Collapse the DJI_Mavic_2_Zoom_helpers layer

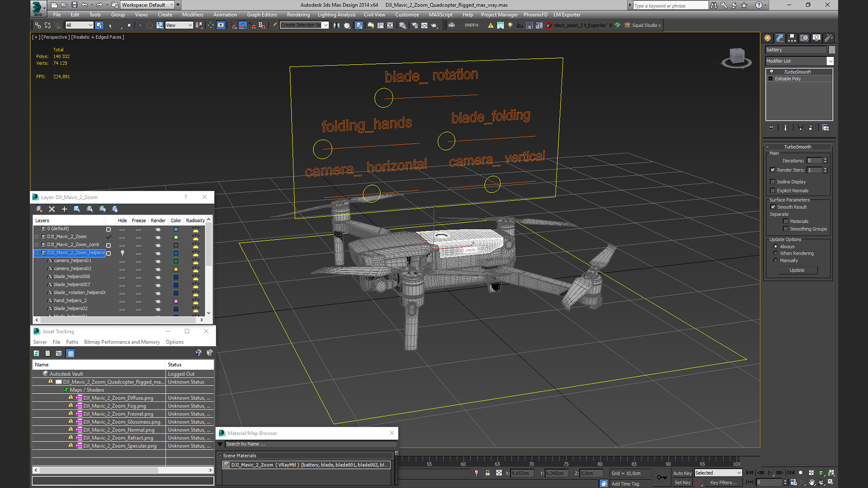pyautogui.click(x=37, y=253)
